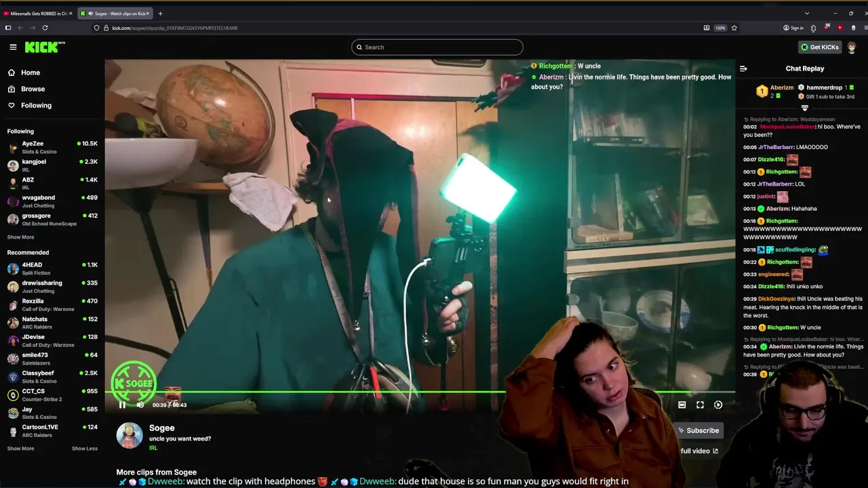Expand Recommended list with Show More

click(20, 449)
